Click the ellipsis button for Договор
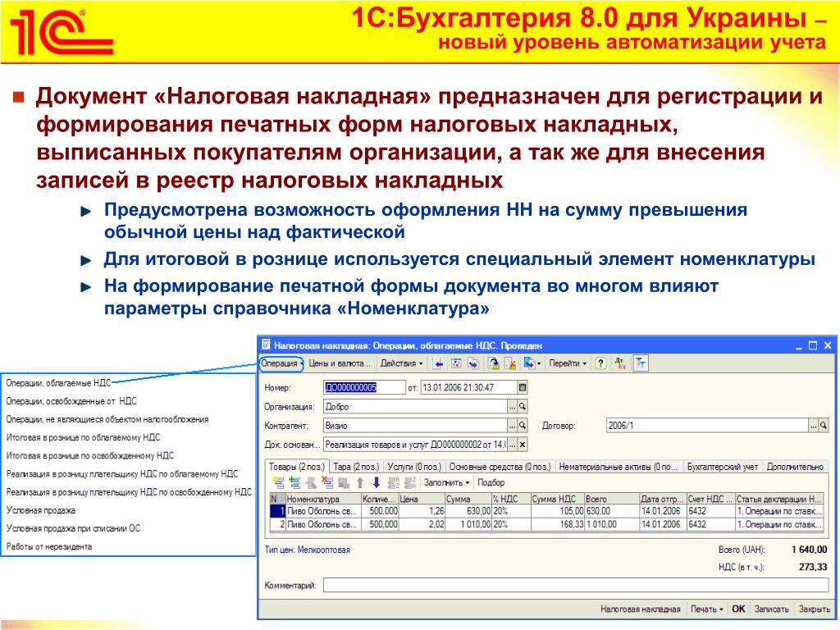 tap(813, 426)
